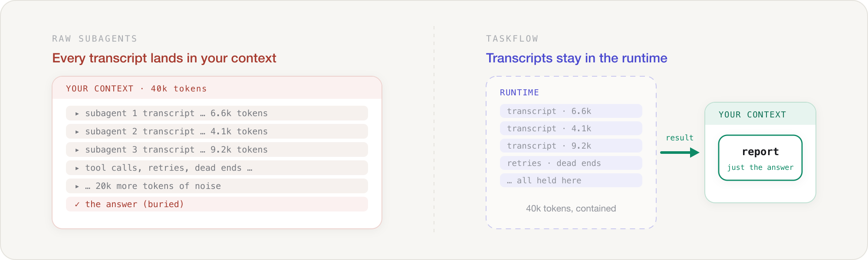The height and width of the screenshot is (260, 868).
Task: Select the 'subagent 1 transcript … 6.6k tokens' row
Action: point(217,113)
